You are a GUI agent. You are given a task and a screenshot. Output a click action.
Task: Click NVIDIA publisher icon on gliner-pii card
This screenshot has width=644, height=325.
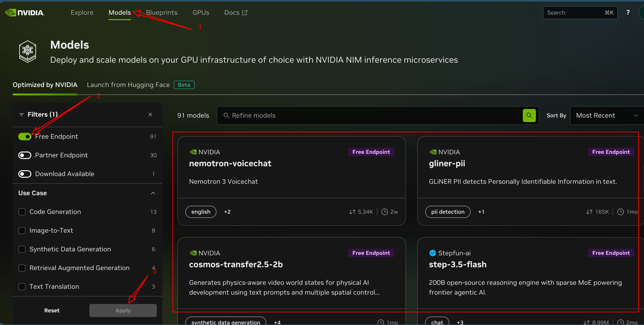tap(433, 152)
